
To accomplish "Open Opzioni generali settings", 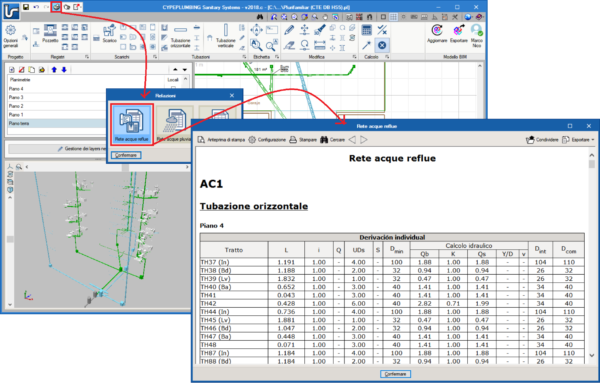I will tap(11, 36).
